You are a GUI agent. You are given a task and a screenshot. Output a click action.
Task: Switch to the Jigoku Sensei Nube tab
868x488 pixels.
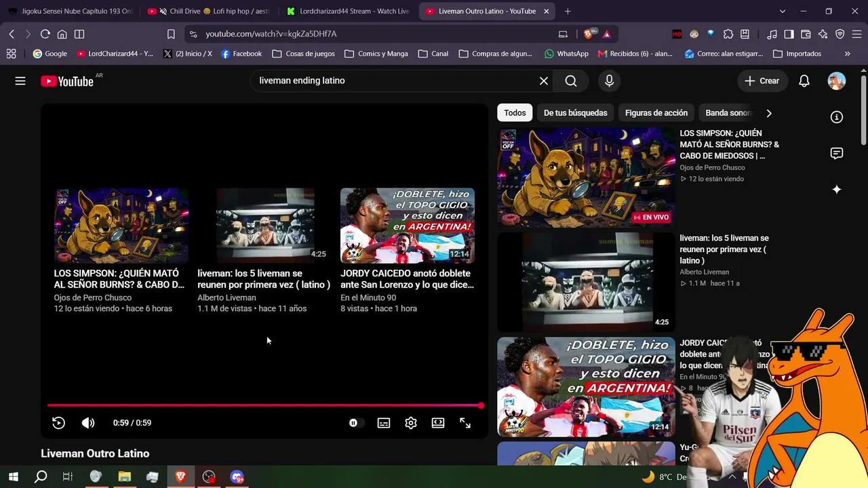point(70,11)
